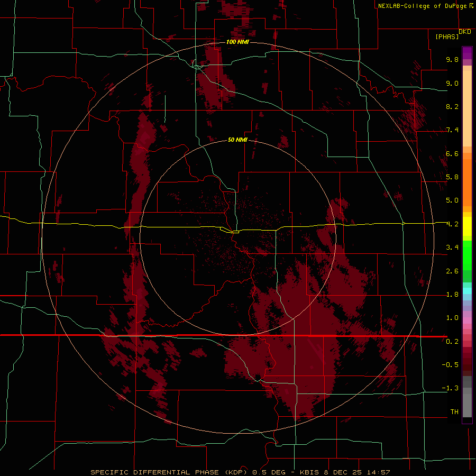
Task: Click the -0.5 scale value
Action: pyautogui.click(x=450, y=364)
